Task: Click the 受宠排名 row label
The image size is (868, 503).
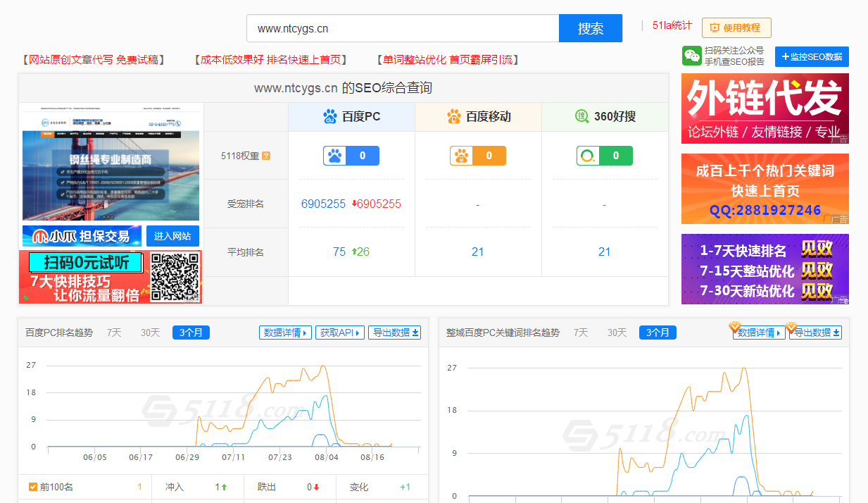Action: click(x=246, y=204)
